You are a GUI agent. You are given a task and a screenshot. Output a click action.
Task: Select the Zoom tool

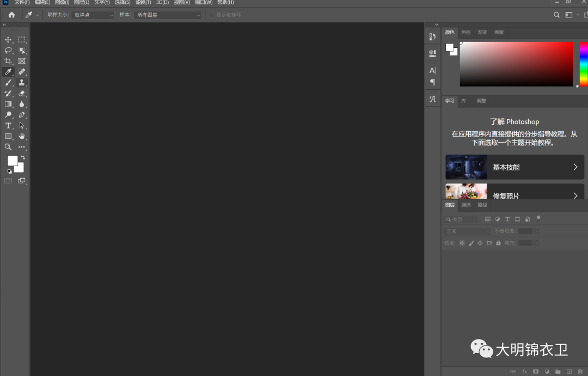coord(8,147)
